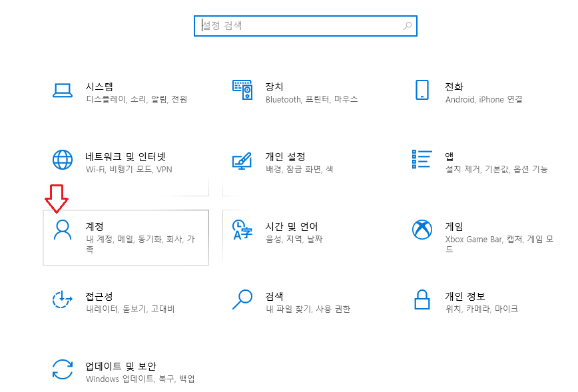Click the 접근성 category label
578x392 pixels.
[x=99, y=295]
